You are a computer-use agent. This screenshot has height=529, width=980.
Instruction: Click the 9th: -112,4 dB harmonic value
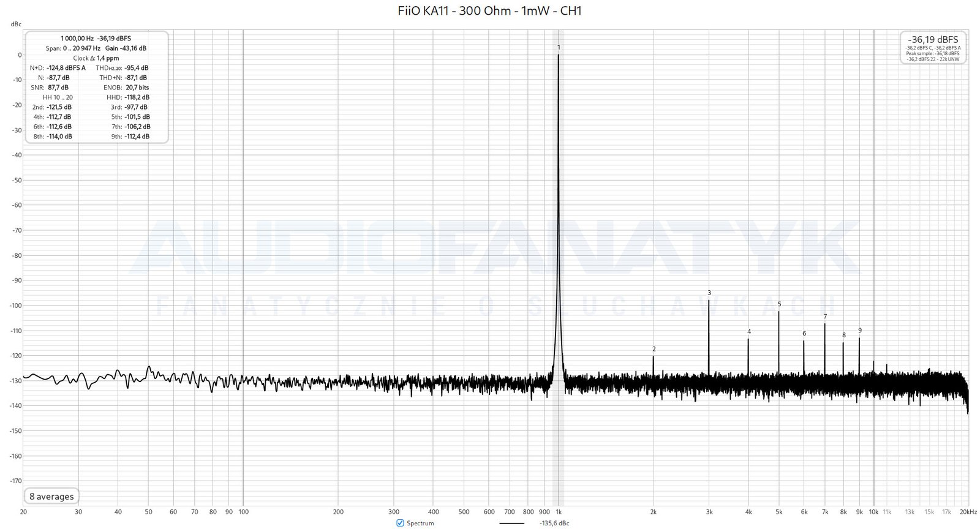coord(130,137)
